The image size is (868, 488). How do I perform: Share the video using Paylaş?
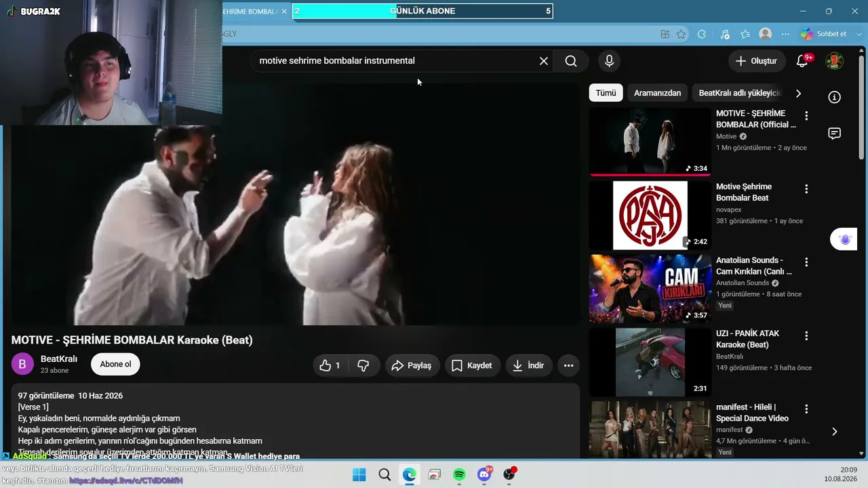(x=412, y=365)
